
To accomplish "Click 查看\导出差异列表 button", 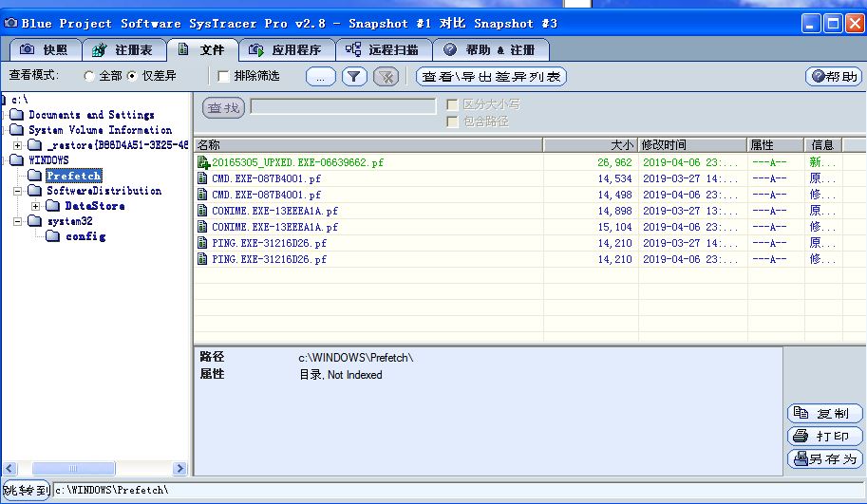I will (x=491, y=77).
